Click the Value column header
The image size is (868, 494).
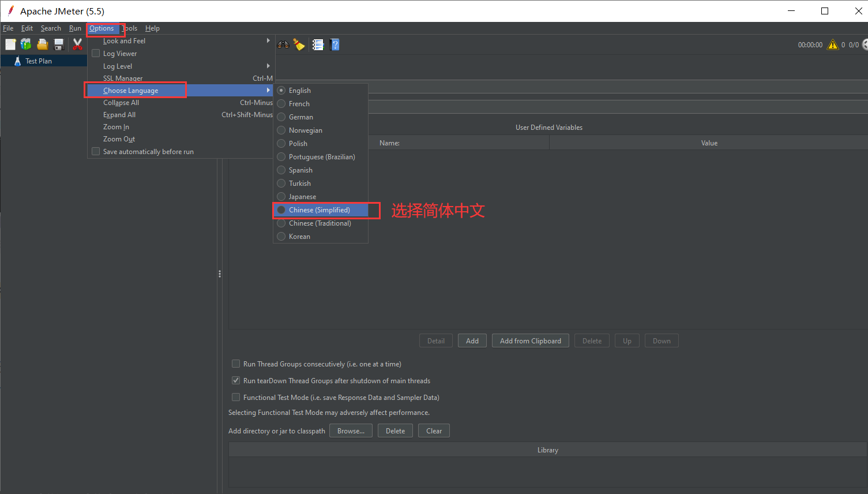pos(709,143)
